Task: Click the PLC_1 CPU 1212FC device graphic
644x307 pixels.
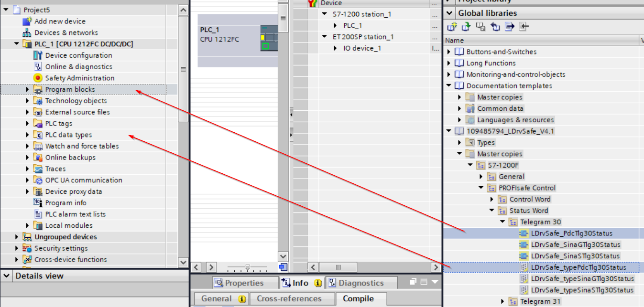Action: coord(269,38)
